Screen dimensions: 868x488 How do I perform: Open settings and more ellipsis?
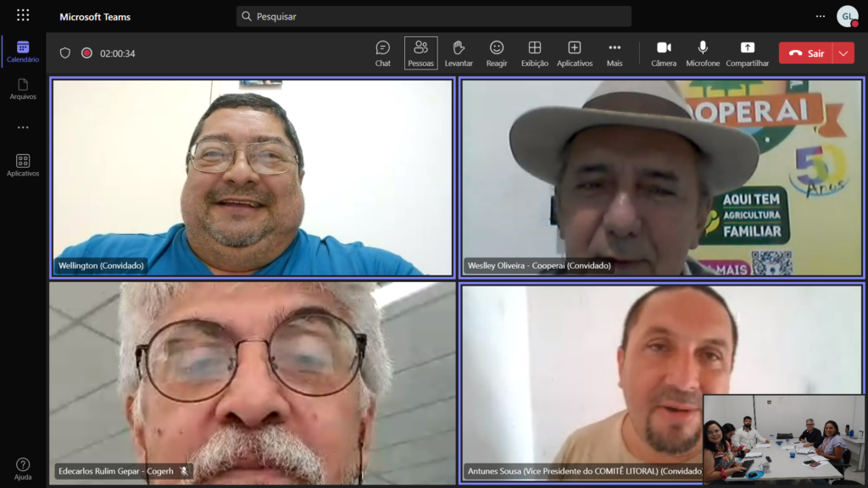[821, 16]
